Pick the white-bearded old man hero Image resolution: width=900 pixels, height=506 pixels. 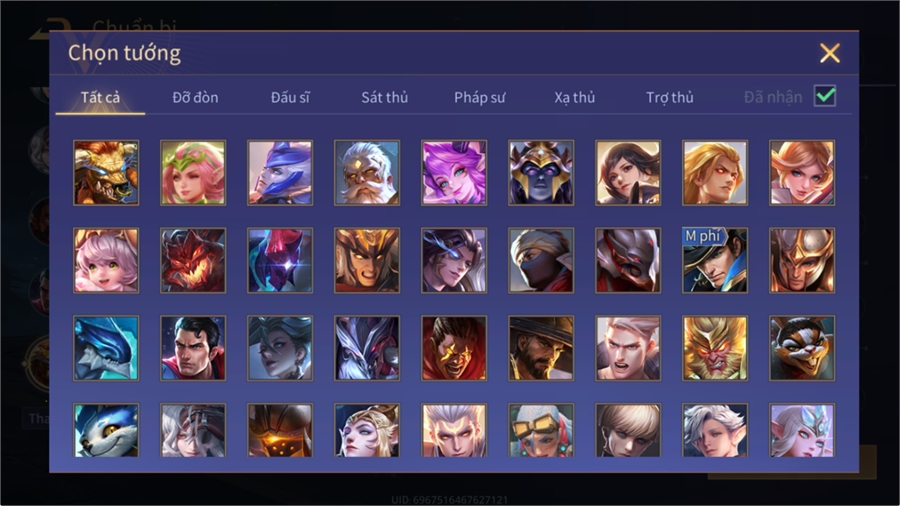coord(367,173)
